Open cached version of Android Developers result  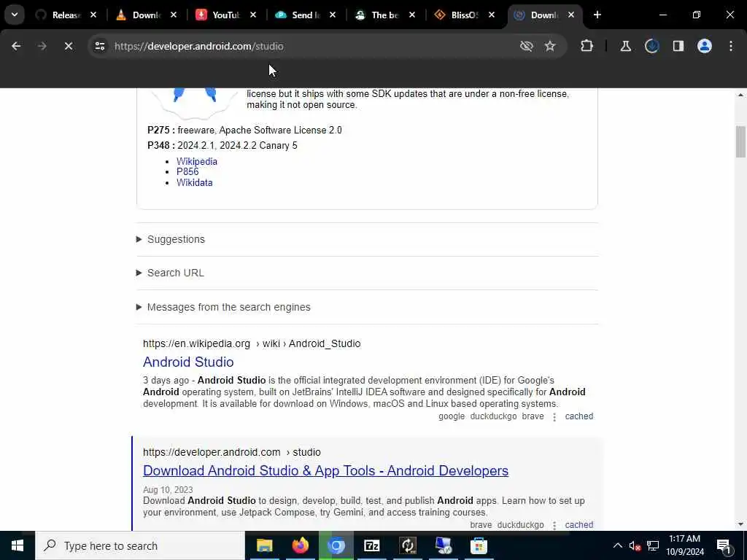coord(578,525)
